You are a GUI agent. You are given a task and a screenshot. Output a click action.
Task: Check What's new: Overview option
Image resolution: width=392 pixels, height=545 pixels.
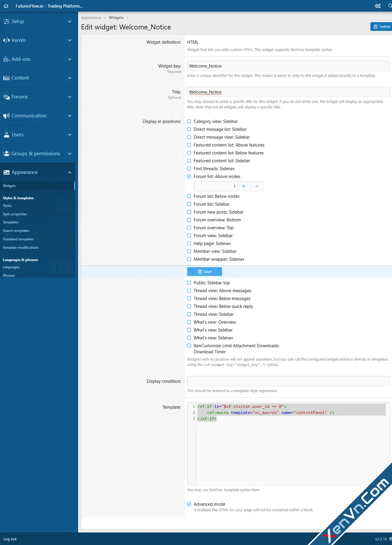[189, 322]
